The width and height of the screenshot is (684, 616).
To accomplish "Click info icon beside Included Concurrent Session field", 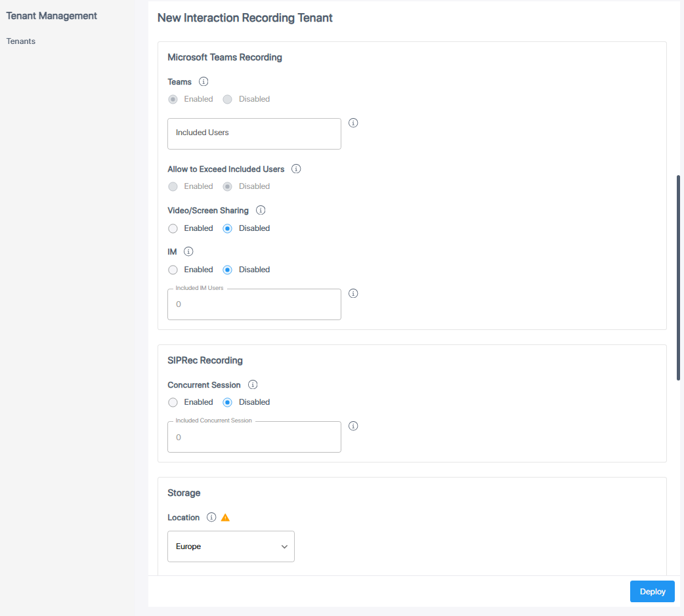I will [353, 426].
